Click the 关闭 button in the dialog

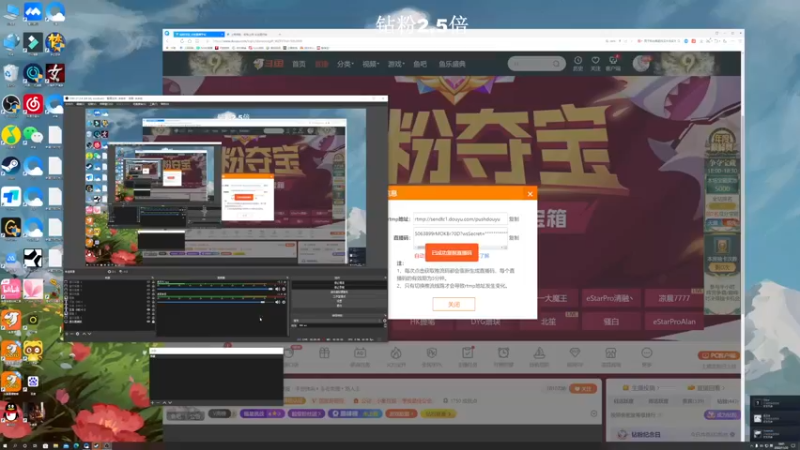coord(454,304)
